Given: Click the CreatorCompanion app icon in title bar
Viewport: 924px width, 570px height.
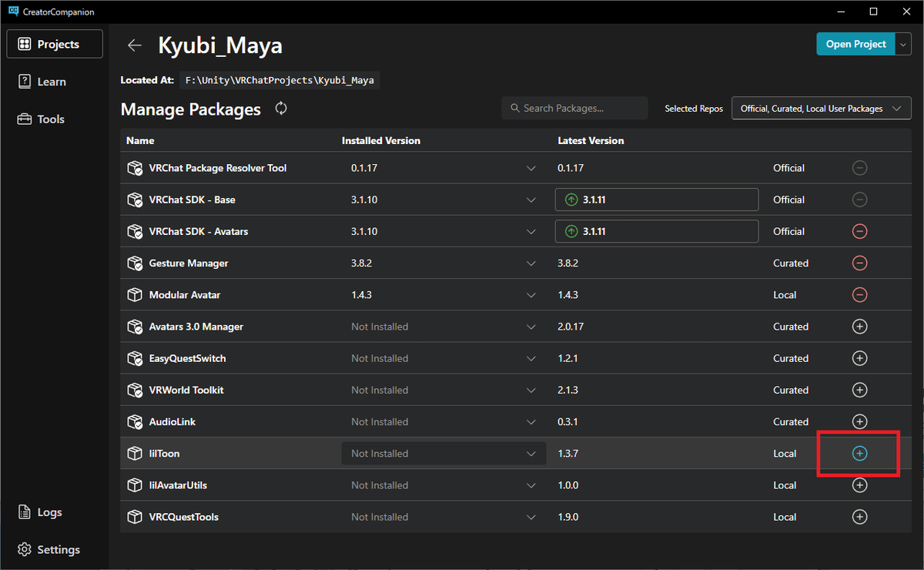Looking at the screenshot, I should click(13, 12).
